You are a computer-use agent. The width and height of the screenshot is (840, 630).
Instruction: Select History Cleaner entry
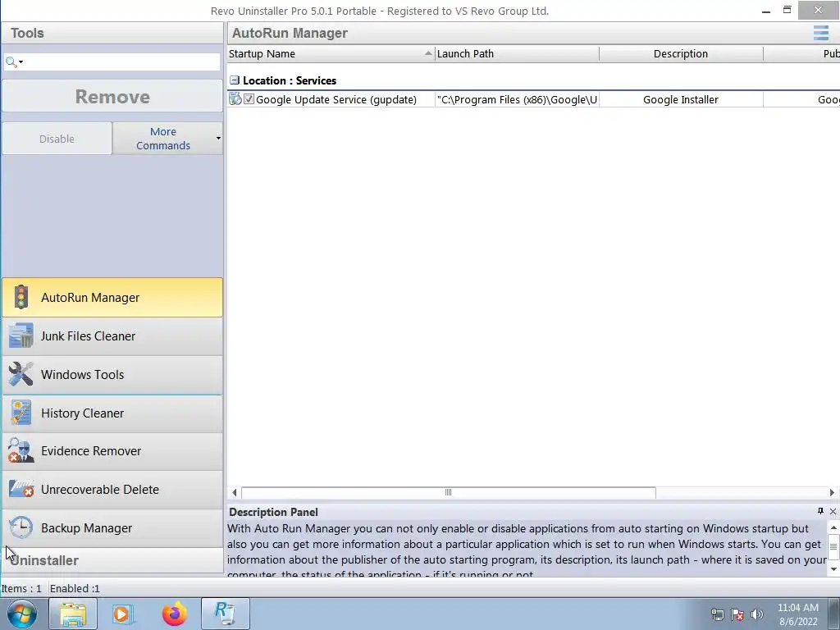[112, 413]
